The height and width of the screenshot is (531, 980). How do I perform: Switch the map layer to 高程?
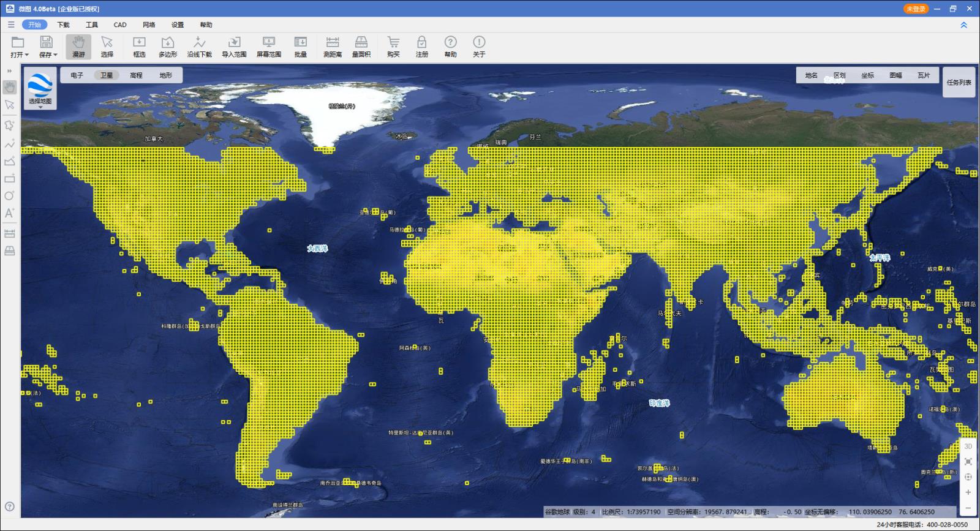136,75
